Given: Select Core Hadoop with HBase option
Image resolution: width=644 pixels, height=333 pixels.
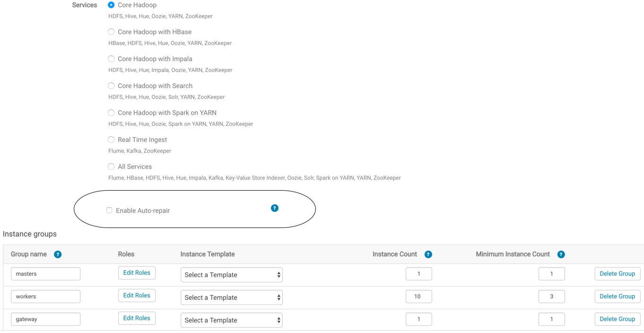Looking at the screenshot, I should (112, 32).
